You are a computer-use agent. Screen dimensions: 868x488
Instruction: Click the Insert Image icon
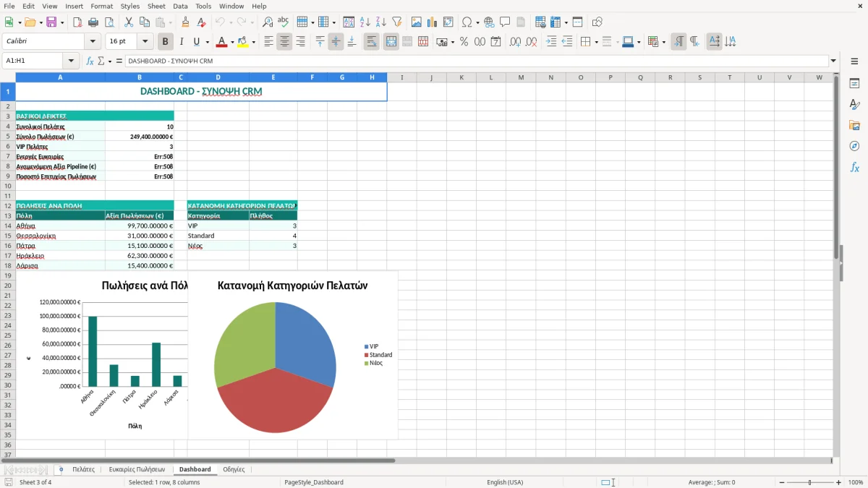click(x=417, y=22)
